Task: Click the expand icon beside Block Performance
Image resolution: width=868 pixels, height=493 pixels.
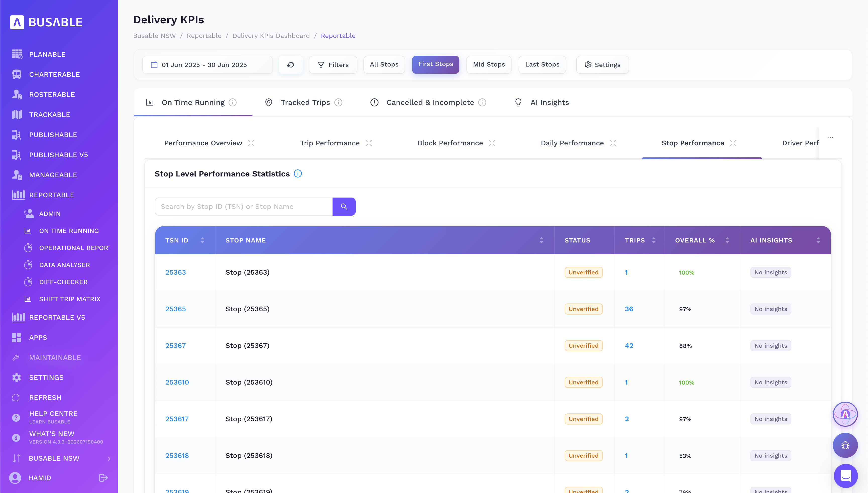Action: pos(492,143)
